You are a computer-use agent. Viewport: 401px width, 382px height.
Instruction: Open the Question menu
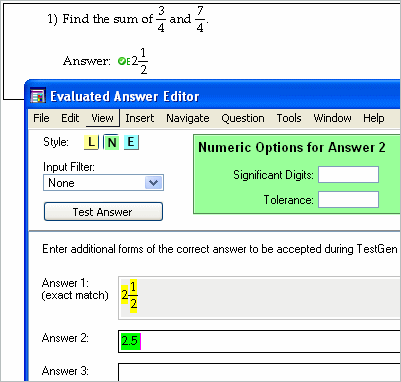pos(243,118)
